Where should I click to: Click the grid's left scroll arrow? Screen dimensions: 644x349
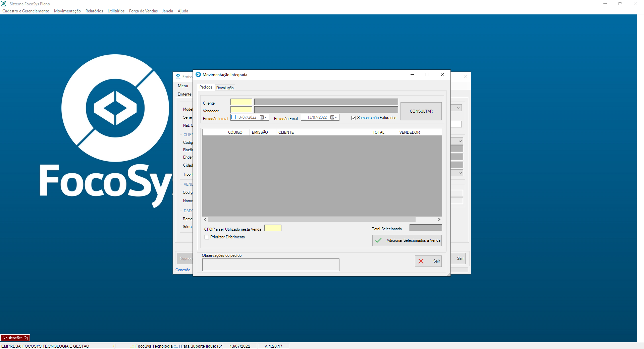tap(205, 219)
